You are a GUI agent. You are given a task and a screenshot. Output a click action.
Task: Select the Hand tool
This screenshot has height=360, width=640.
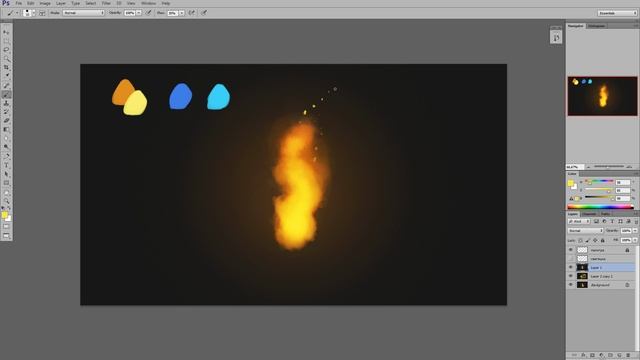coord(6,193)
